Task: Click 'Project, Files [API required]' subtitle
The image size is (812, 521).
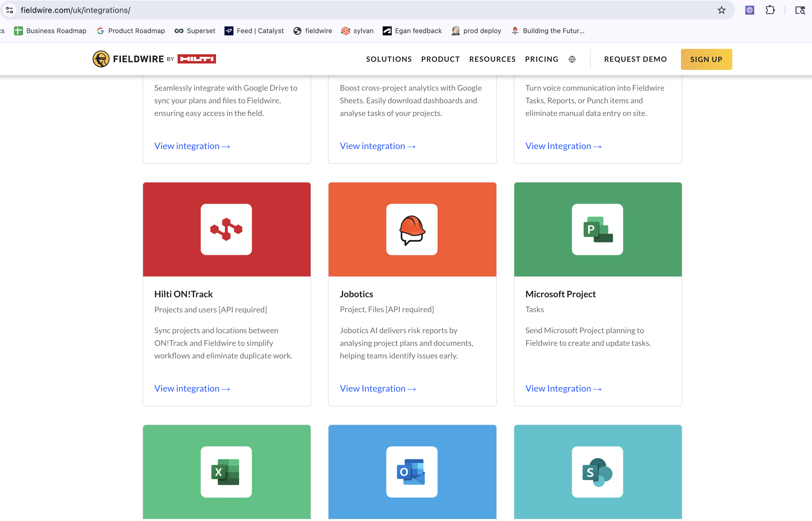Action: [x=387, y=310]
